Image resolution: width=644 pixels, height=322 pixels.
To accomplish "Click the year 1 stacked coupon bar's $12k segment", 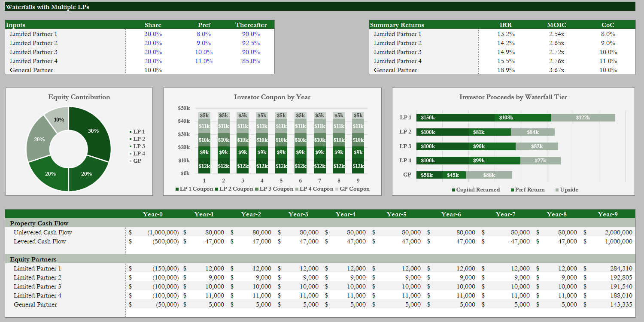I will (x=204, y=166).
